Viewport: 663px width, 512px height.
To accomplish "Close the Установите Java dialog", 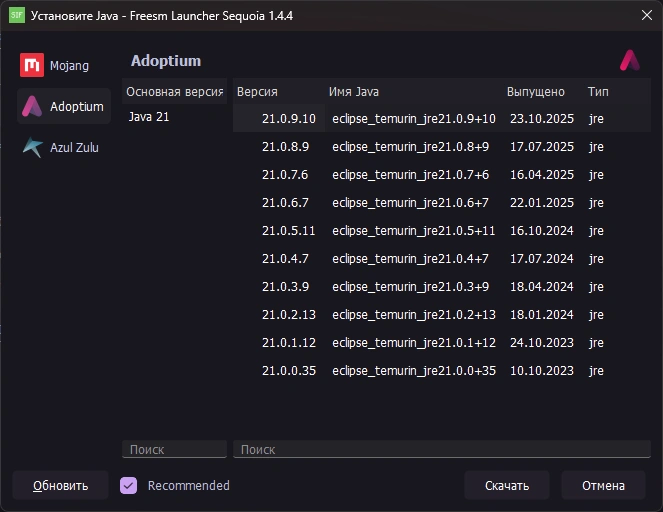I will coord(647,15).
